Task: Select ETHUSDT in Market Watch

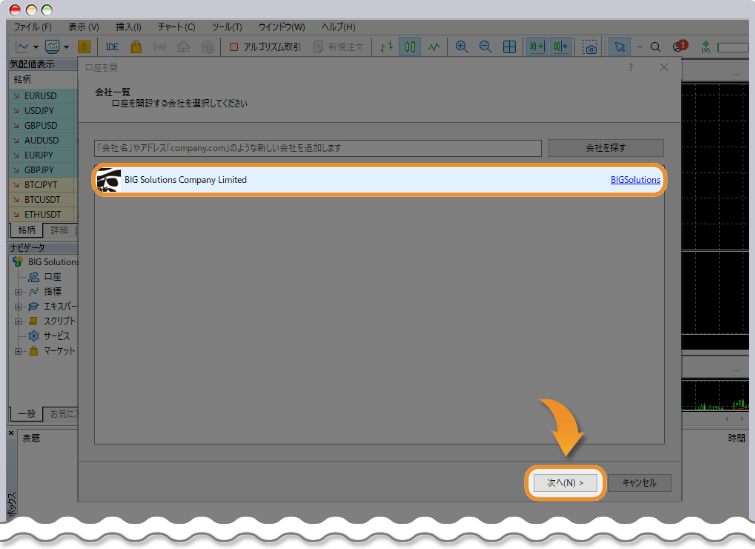Action: 43,215
